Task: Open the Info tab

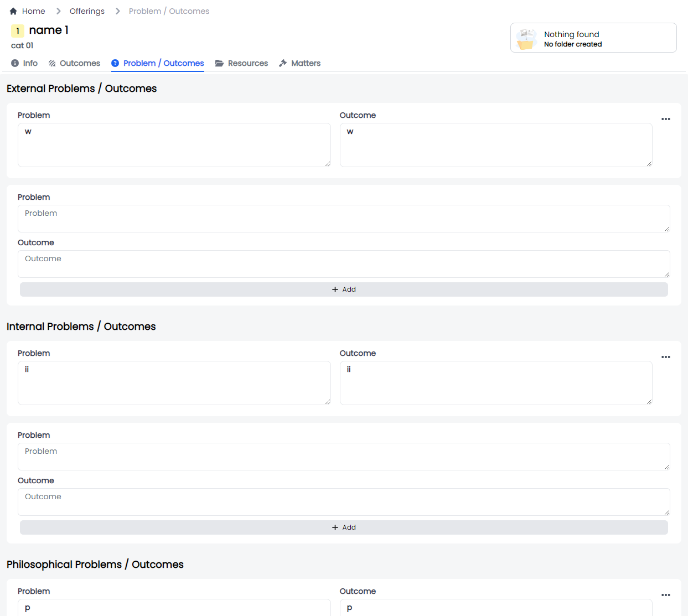Action: tap(24, 63)
